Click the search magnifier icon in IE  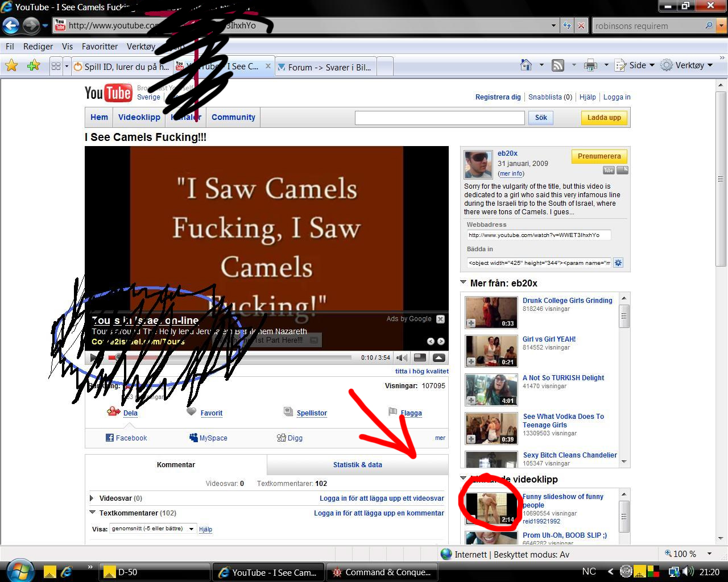point(709,26)
